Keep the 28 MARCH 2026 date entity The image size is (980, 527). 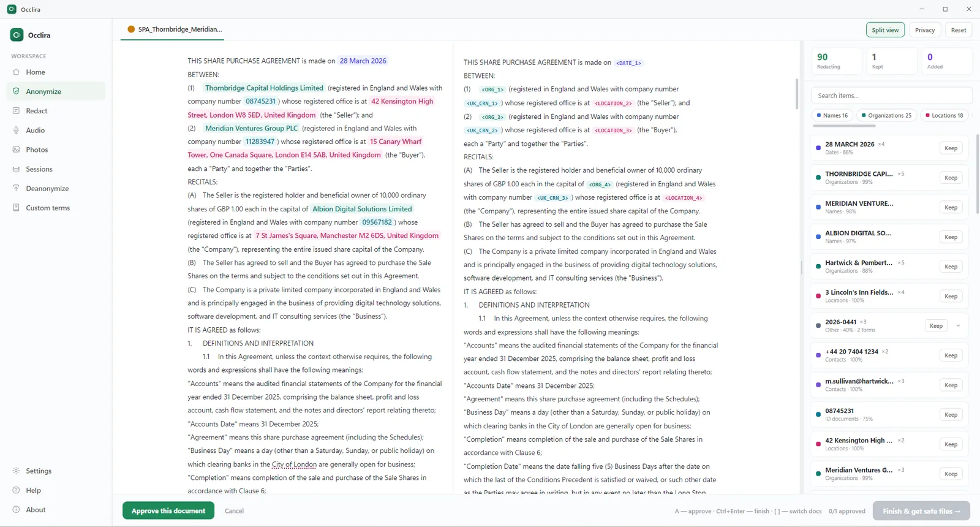[951, 148]
